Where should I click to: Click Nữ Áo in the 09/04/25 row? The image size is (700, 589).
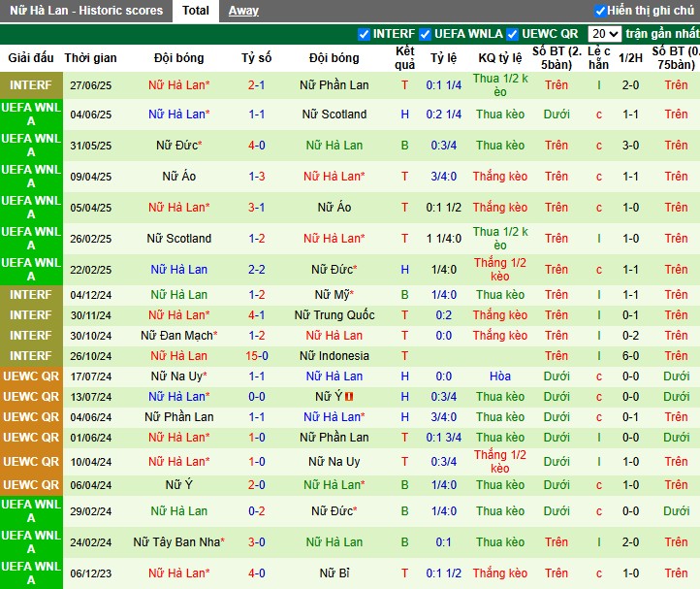[x=179, y=176]
